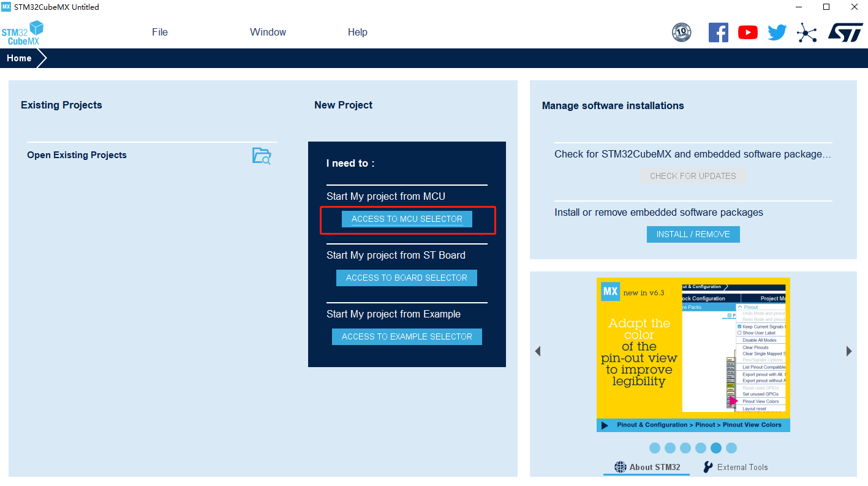Screen dimensions: 868x486
Task: Click the New Project heading
Action: click(x=343, y=105)
